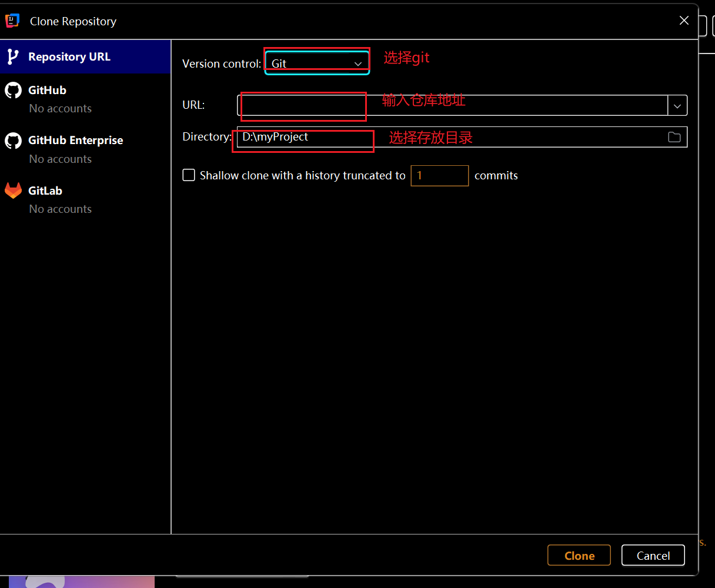Focus the repository URL input field
The height and width of the screenshot is (588, 715).
point(452,106)
